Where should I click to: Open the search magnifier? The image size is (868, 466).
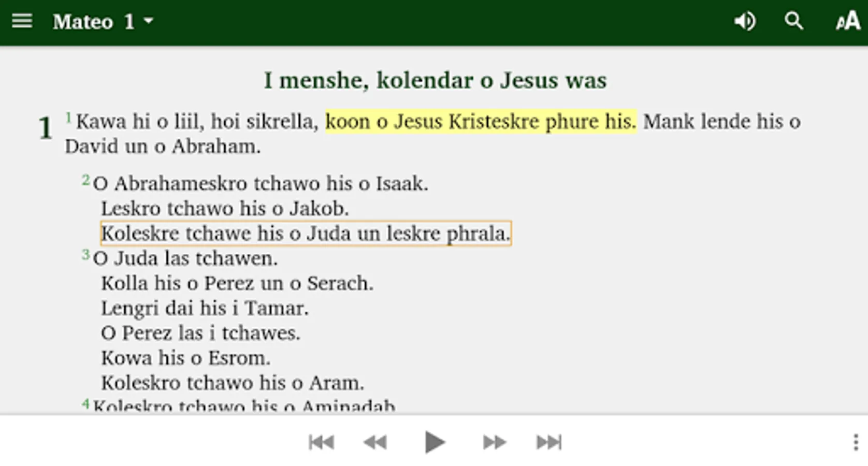(x=794, y=21)
